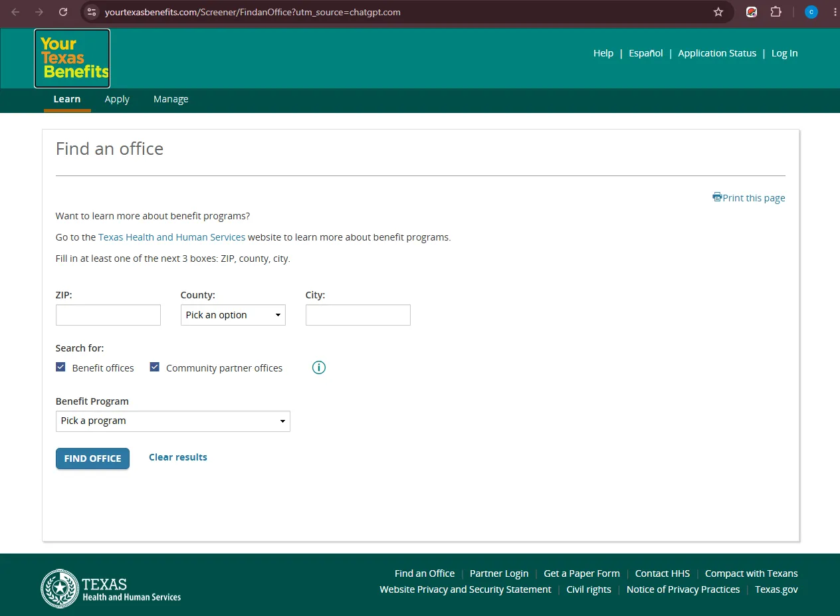Screen dimensions: 840x616
Task: Open Notice of Privacy Practices footer link
Action: [683, 589]
